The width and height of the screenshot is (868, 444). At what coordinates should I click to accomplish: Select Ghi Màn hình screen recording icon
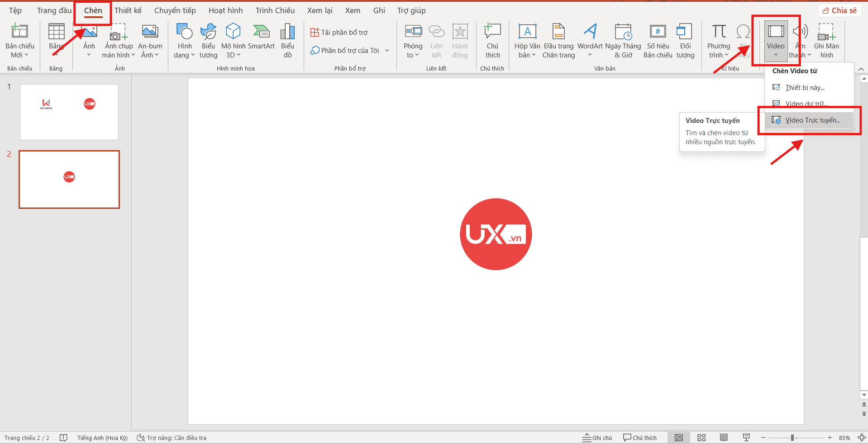coord(826,33)
